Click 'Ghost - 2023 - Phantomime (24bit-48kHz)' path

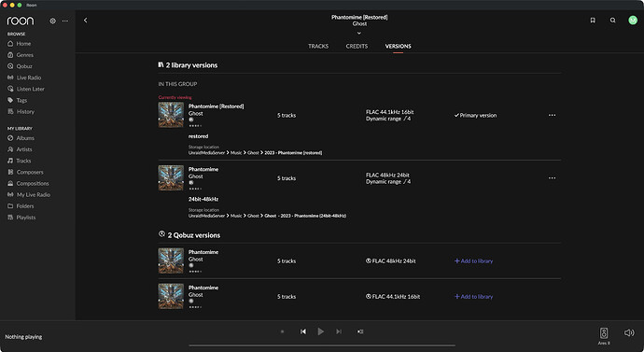coord(305,216)
